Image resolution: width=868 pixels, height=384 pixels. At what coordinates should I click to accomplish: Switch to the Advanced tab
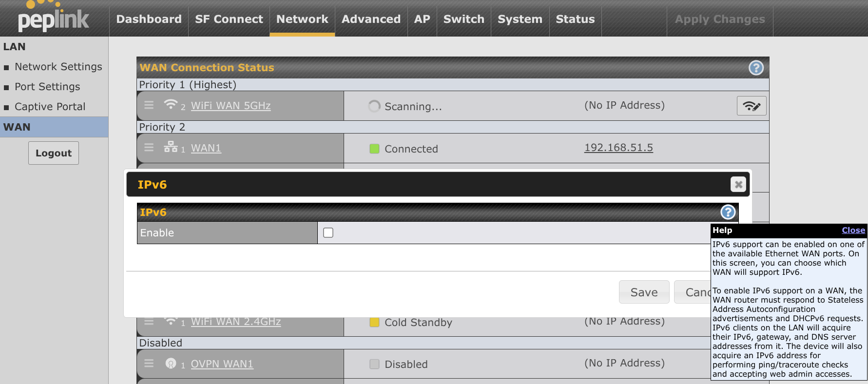(x=371, y=19)
